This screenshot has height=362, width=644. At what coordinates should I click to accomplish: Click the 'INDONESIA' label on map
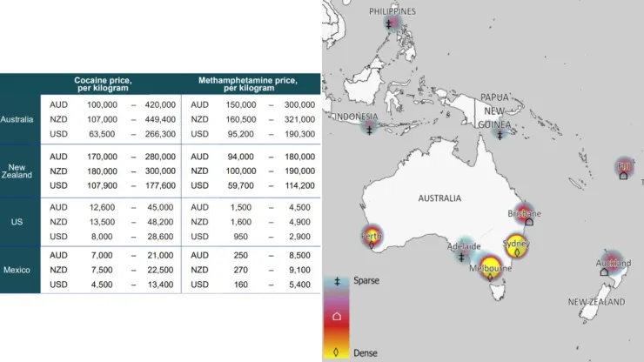point(356,117)
